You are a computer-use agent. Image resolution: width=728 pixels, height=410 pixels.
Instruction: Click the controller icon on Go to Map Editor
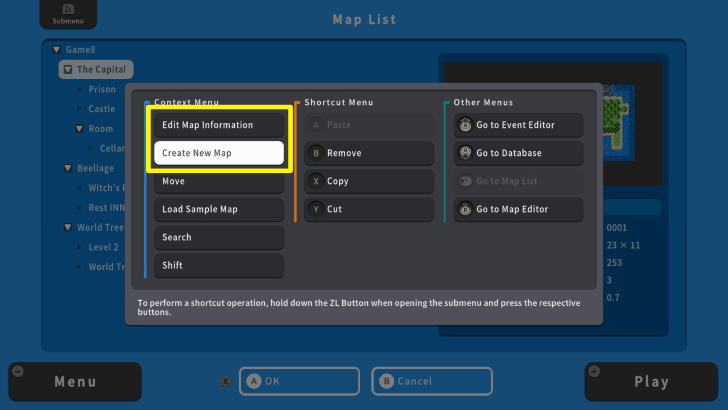pos(465,209)
